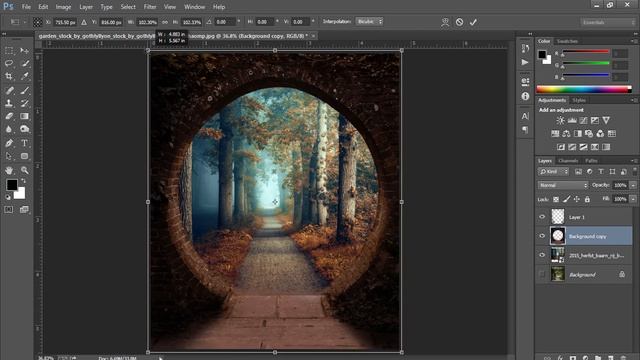
Task: Add a Curves adjustment
Action: (x=583, y=120)
